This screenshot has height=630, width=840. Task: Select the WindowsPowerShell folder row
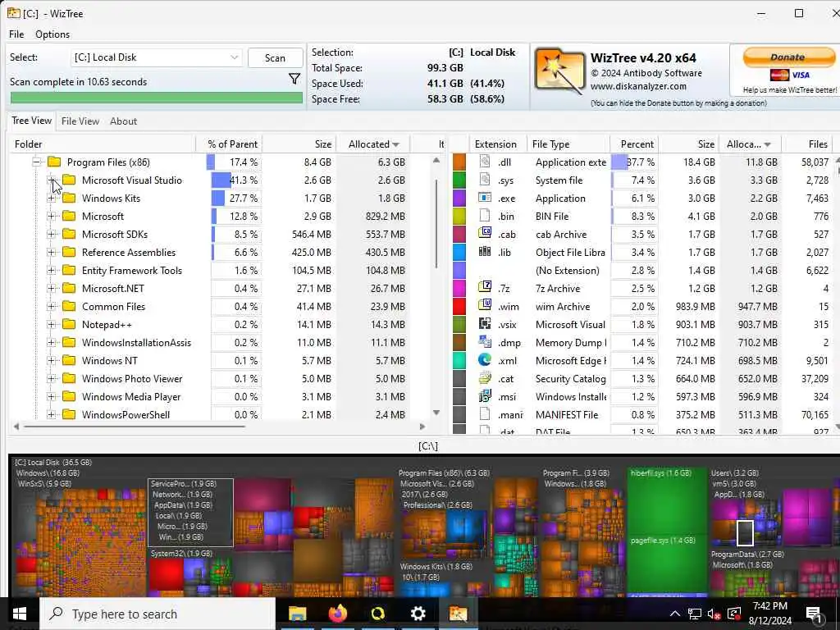click(126, 414)
